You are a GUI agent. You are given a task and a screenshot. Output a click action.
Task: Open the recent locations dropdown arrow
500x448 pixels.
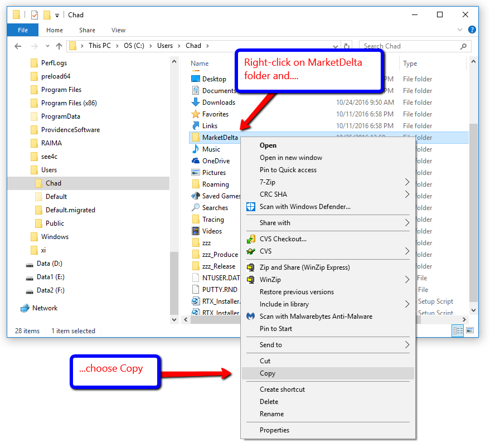(x=47, y=46)
